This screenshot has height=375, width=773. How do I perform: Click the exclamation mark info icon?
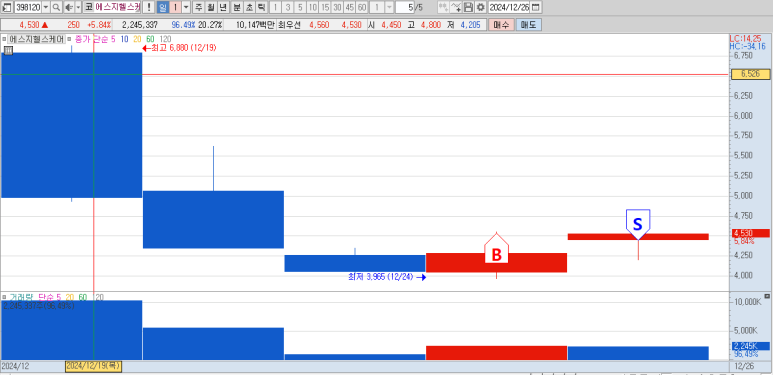coord(148,7)
